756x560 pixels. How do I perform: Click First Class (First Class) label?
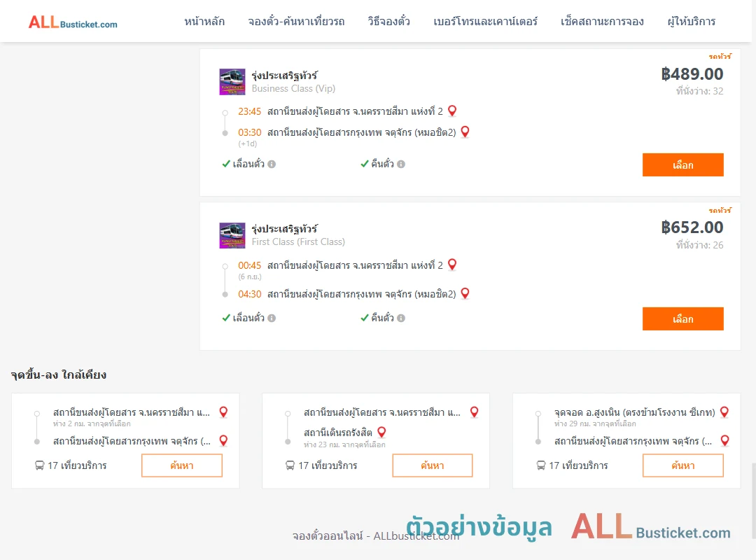click(x=298, y=242)
